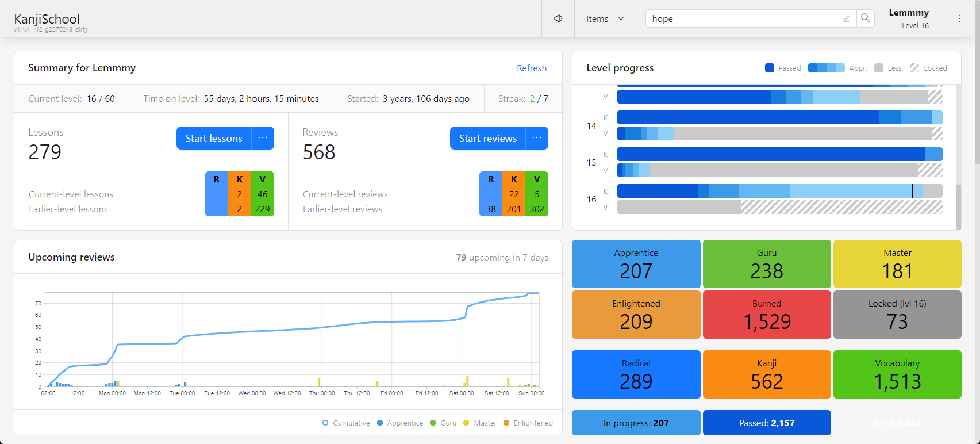Click Start reviews button
Screen dimensions: 980x444
click(x=488, y=138)
